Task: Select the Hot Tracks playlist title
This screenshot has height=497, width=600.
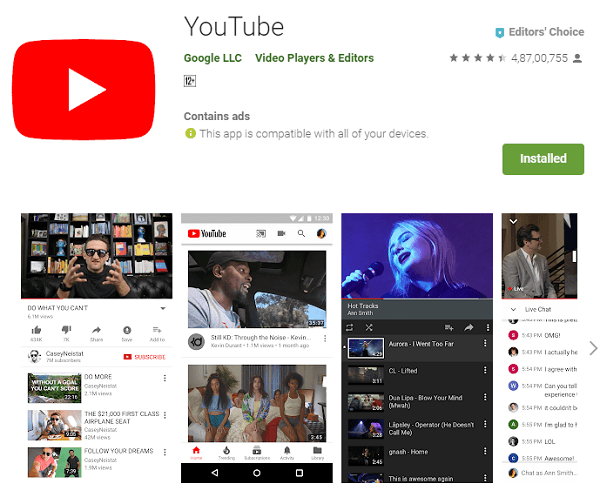Action: tap(363, 306)
